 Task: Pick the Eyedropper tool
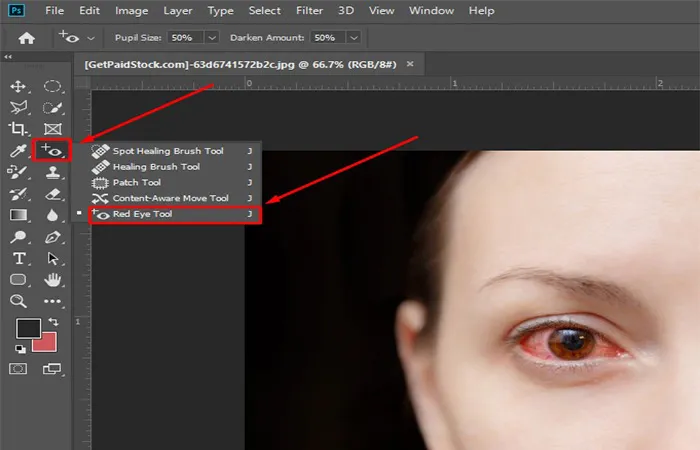(x=18, y=151)
